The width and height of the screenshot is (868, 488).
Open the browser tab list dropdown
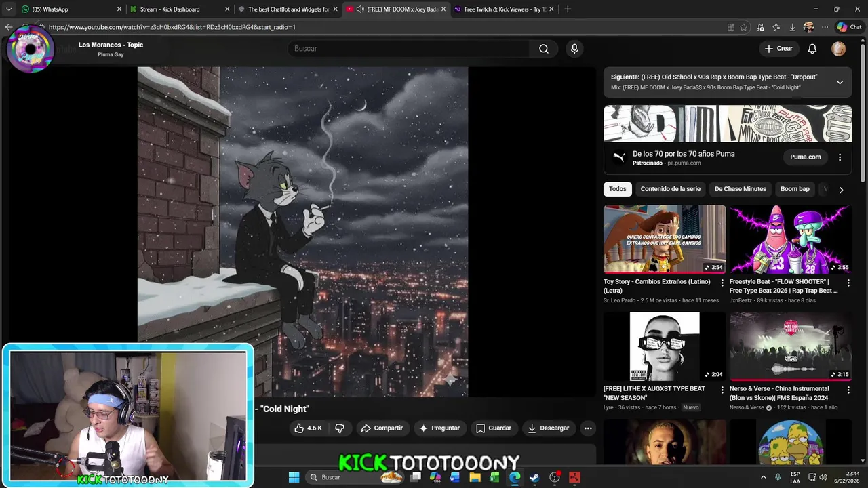pyautogui.click(x=9, y=9)
